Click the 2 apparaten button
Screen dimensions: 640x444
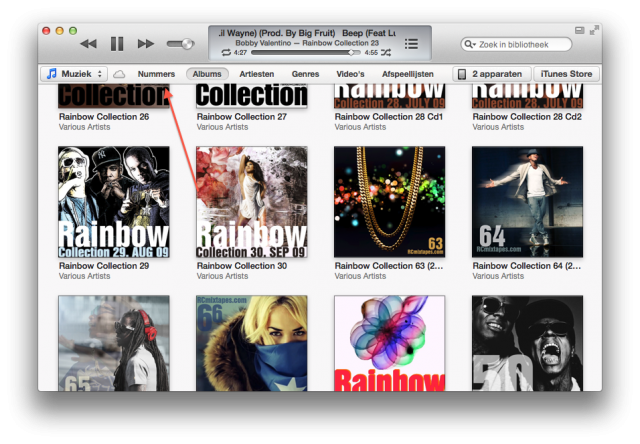tap(492, 74)
